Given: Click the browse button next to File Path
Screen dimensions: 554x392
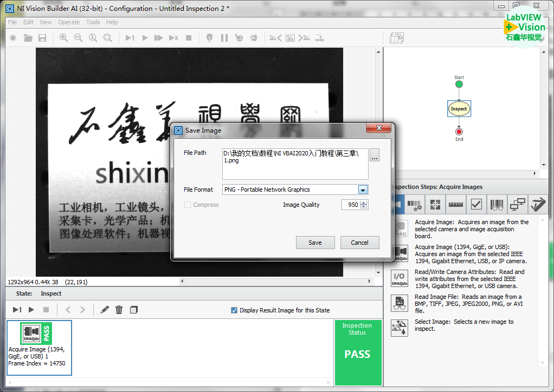Looking at the screenshot, I should (x=375, y=156).
